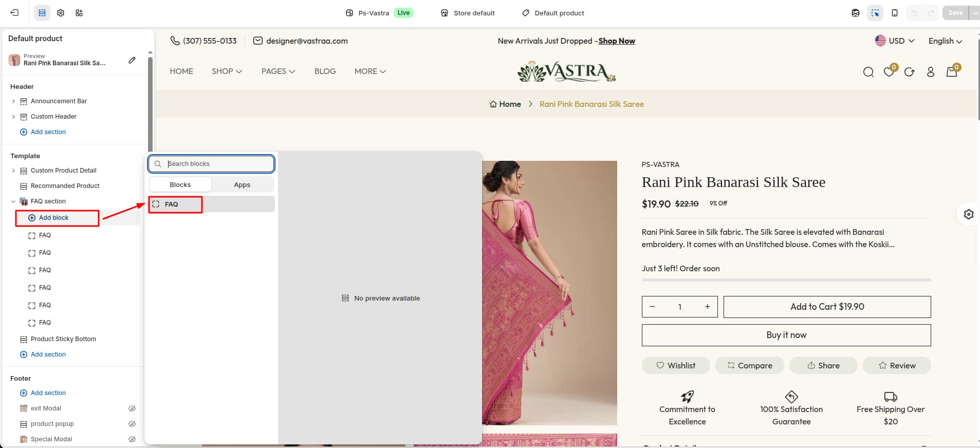This screenshot has width=980, height=448.
Task: Increase quantity with plus button
Action: [x=708, y=307]
